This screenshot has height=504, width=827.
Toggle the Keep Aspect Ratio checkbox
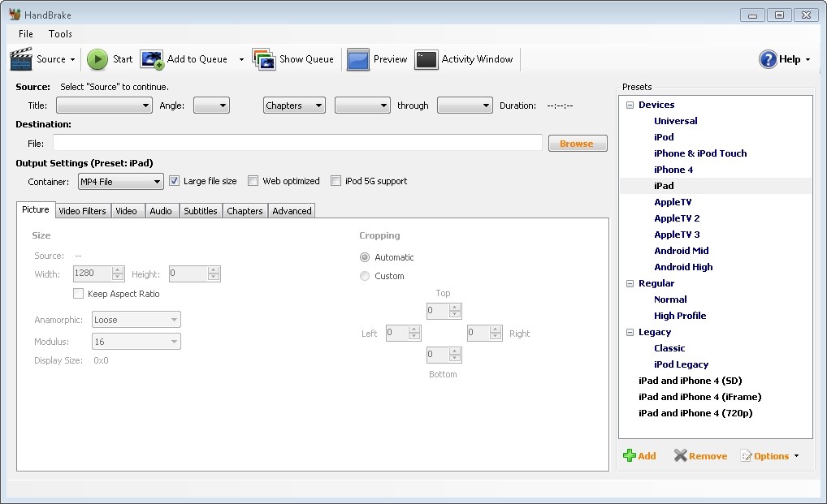[x=78, y=293]
